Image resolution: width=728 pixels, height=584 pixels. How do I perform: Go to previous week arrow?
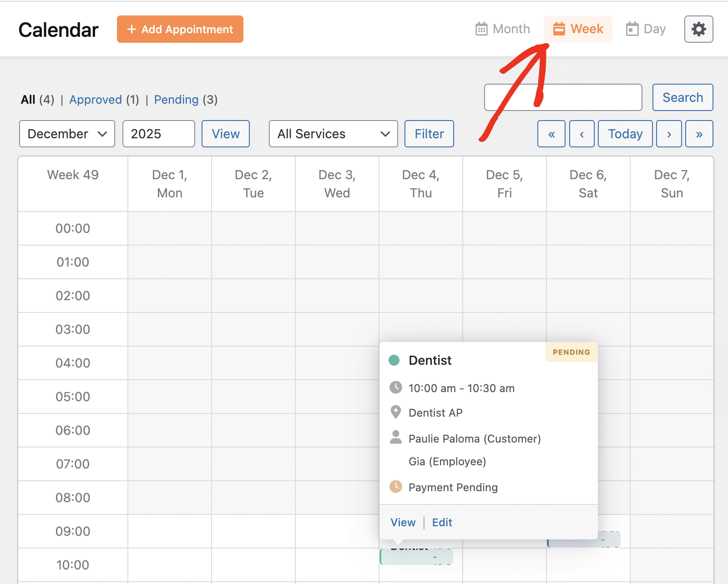(x=581, y=134)
